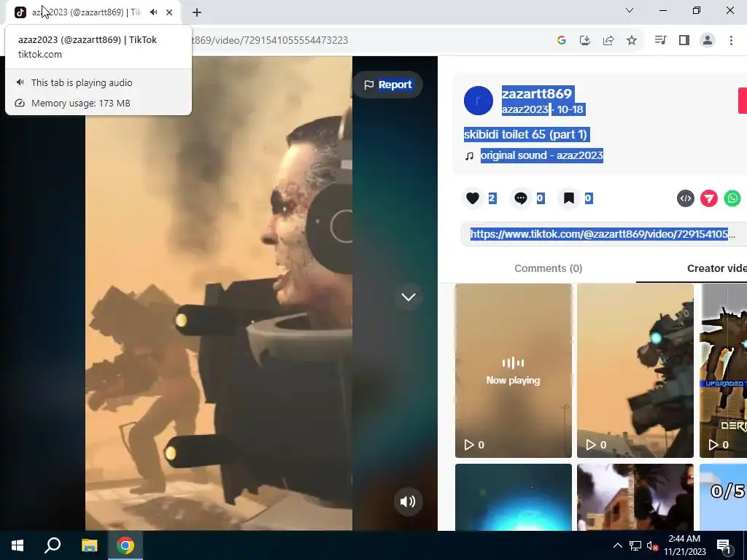Open volume icon in system tray

pyautogui.click(x=652, y=546)
